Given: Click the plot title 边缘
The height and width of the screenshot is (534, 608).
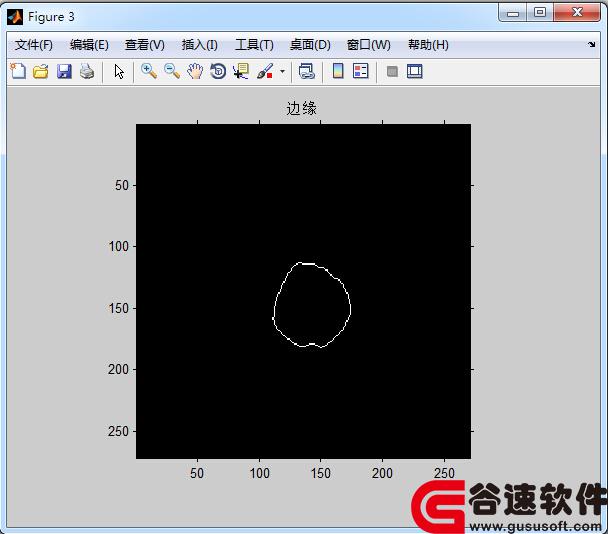Looking at the screenshot, I should pos(301,108).
